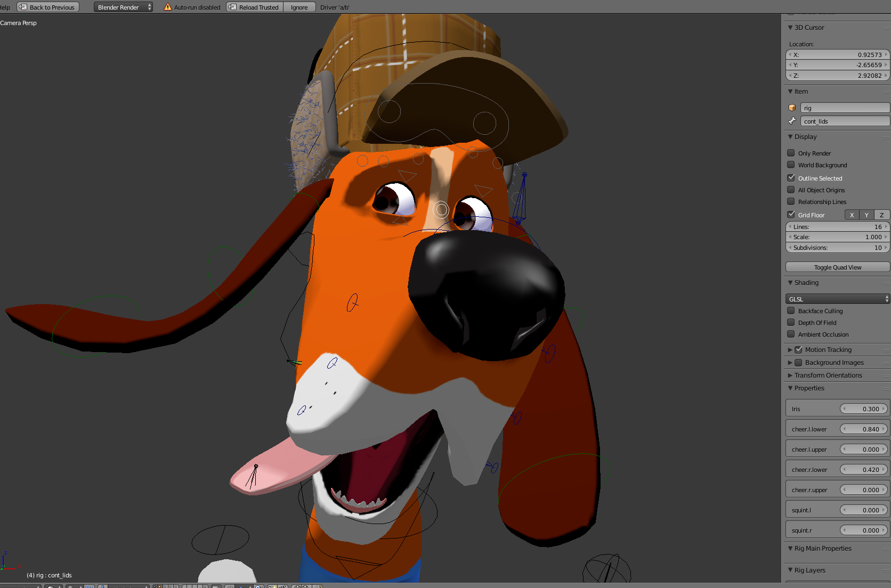
Task: Expand the Transform Orientations panel
Action: (x=790, y=375)
